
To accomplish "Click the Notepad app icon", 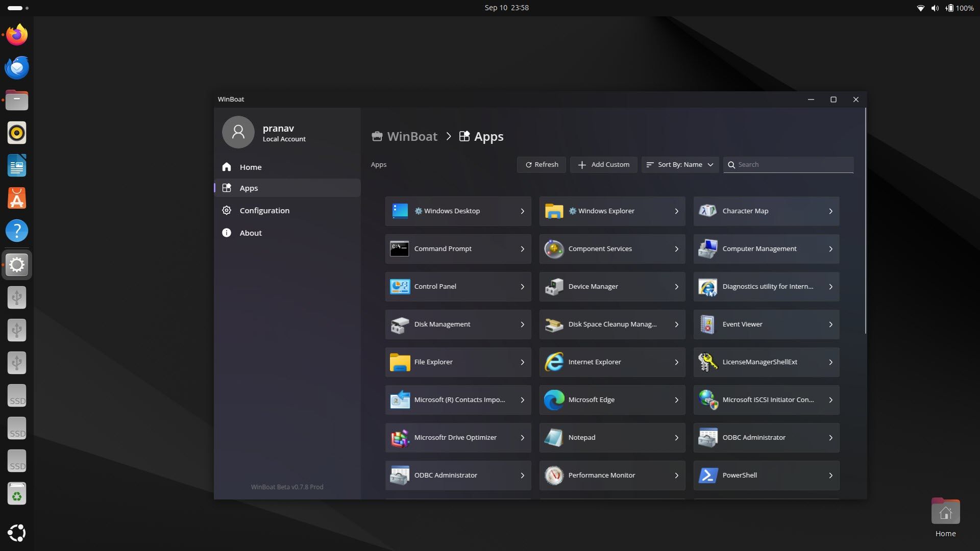I will pyautogui.click(x=554, y=437).
